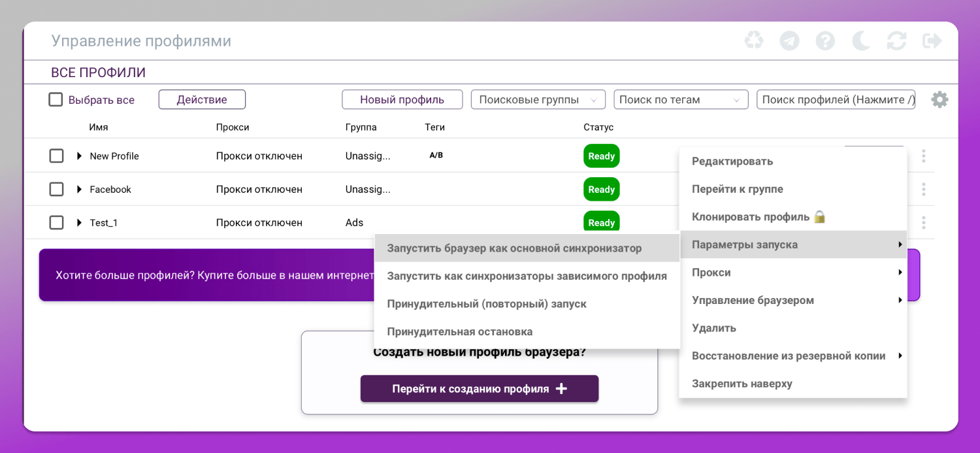This screenshot has height=453, width=980.
Task: Click Unassig... group in Facebook row
Action: pyautogui.click(x=368, y=189)
